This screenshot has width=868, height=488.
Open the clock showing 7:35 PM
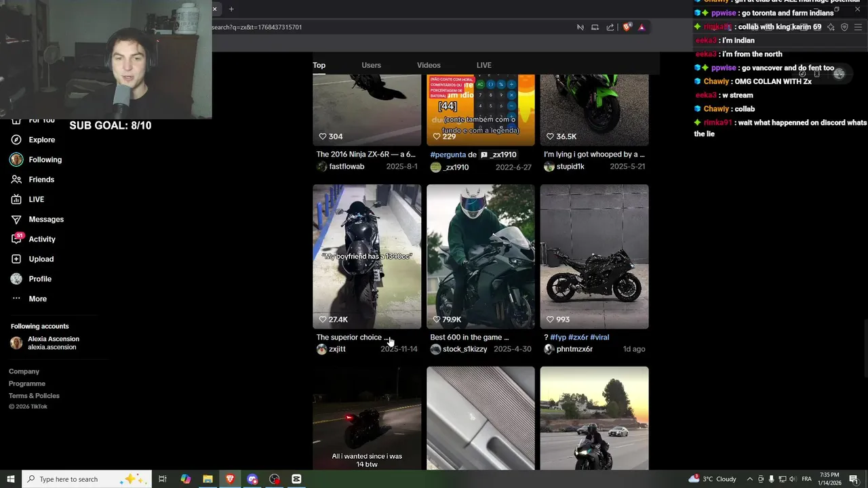829,479
